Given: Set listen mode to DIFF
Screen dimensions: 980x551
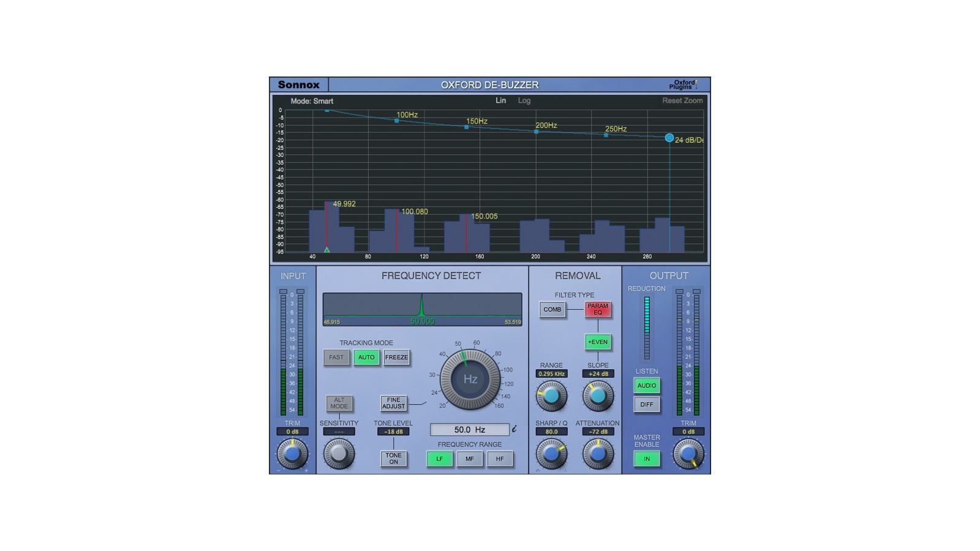Looking at the screenshot, I should [647, 405].
